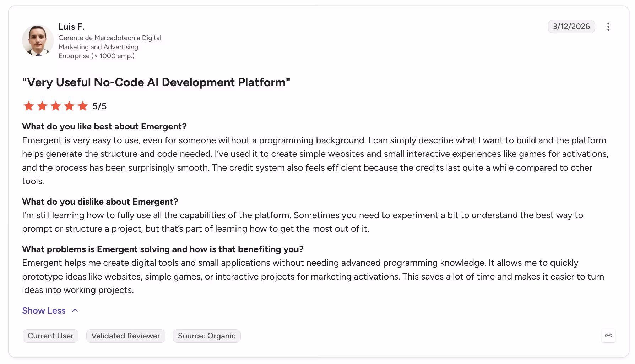Click 'Marketing and Advertising' industry text

(98, 47)
